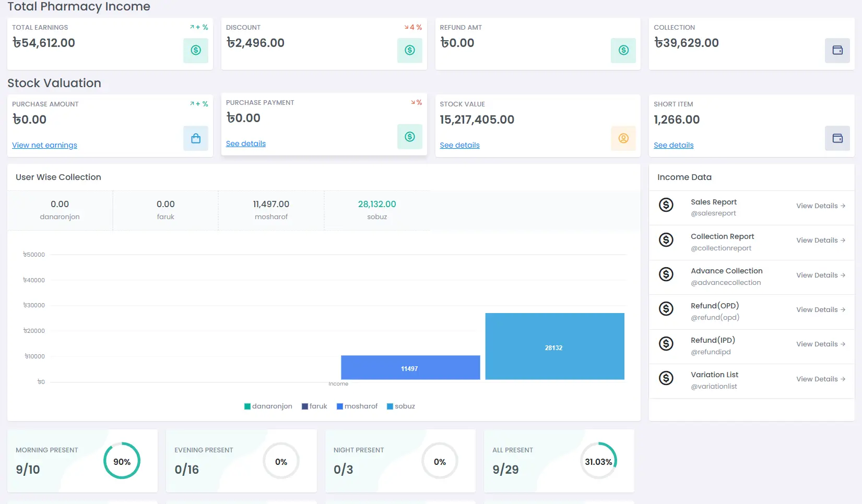The image size is (862, 504).
Task: Toggle faruk series in chart legend
Action: pyautogui.click(x=314, y=406)
